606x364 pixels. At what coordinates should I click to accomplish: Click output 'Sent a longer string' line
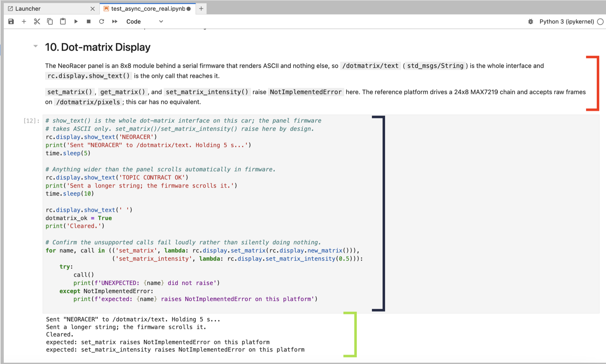[x=126, y=327]
